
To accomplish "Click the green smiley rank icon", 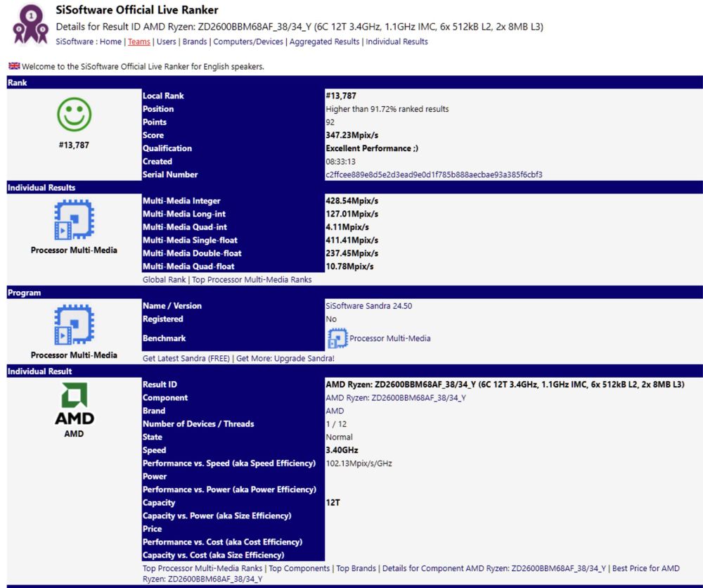I will (74, 114).
